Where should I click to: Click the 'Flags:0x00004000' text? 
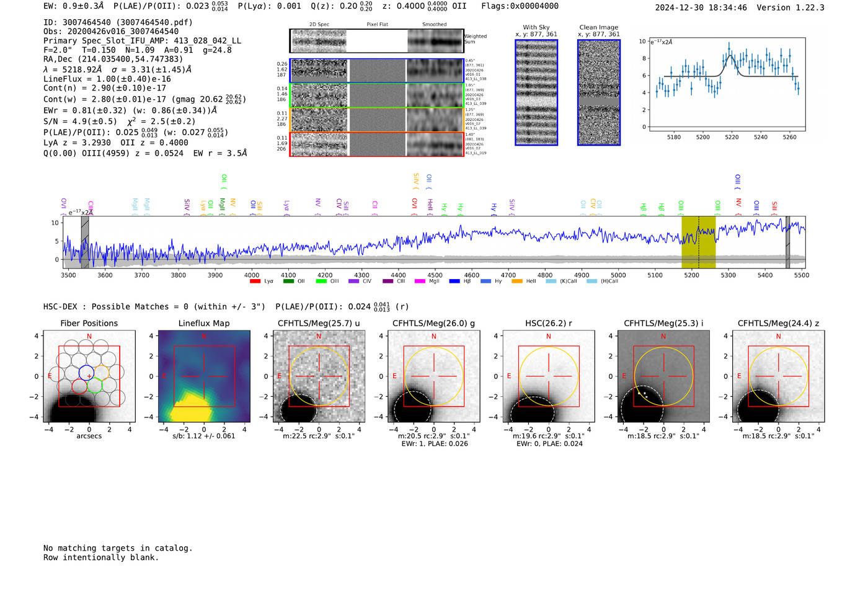click(520, 6)
